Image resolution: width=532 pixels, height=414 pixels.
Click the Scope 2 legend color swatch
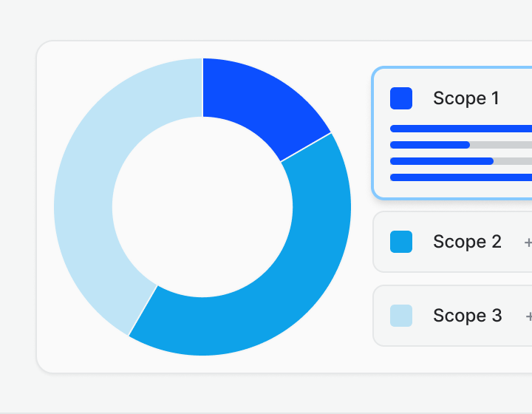401,242
